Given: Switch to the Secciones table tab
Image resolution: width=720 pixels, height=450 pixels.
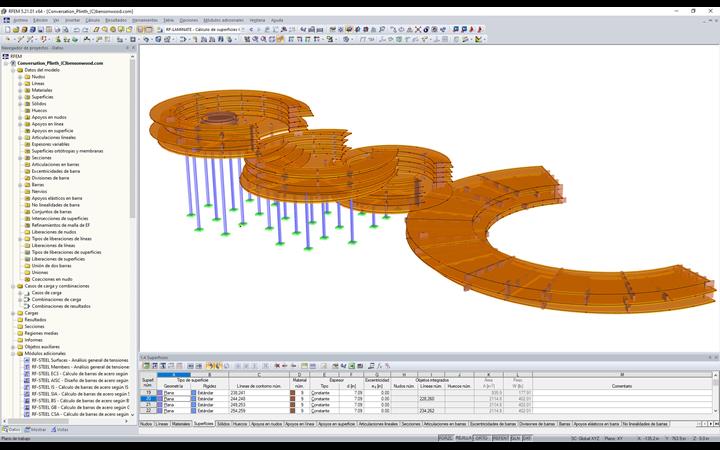Looking at the screenshot, I should coord(411,424).
